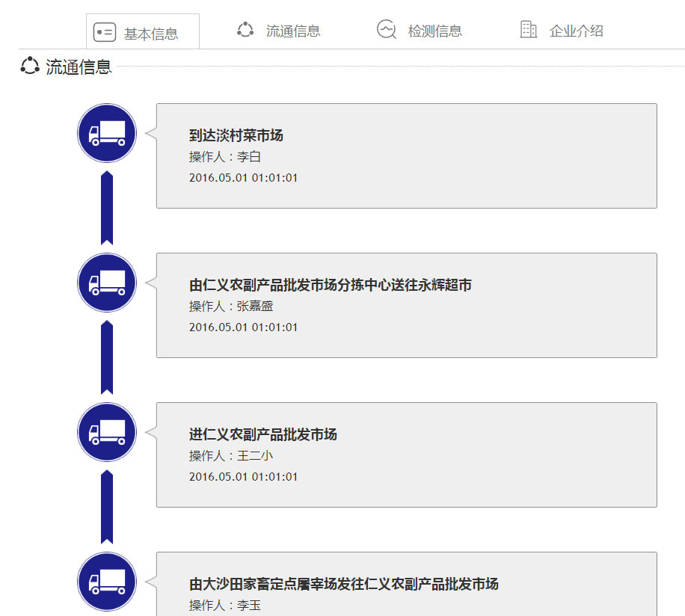Click 由大沙田家畜定点屠宰场发往仁义农副产品批发市场 title

(343, 584)
